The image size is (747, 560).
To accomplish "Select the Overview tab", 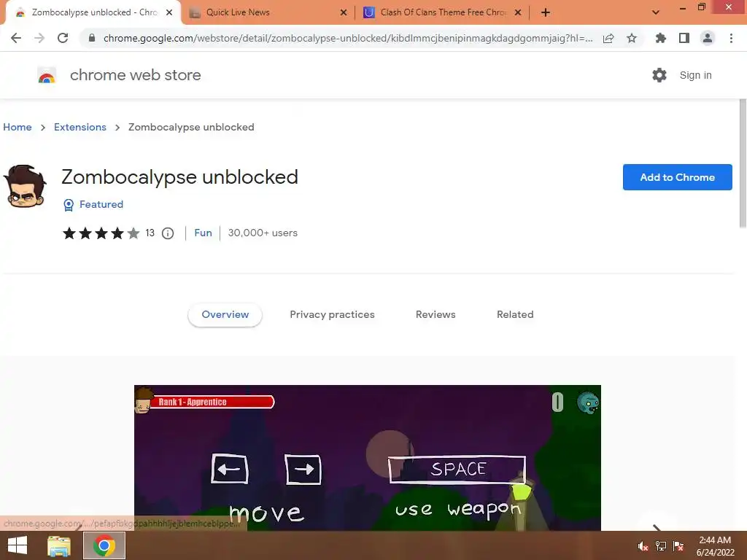I will (x=225, y=315).
